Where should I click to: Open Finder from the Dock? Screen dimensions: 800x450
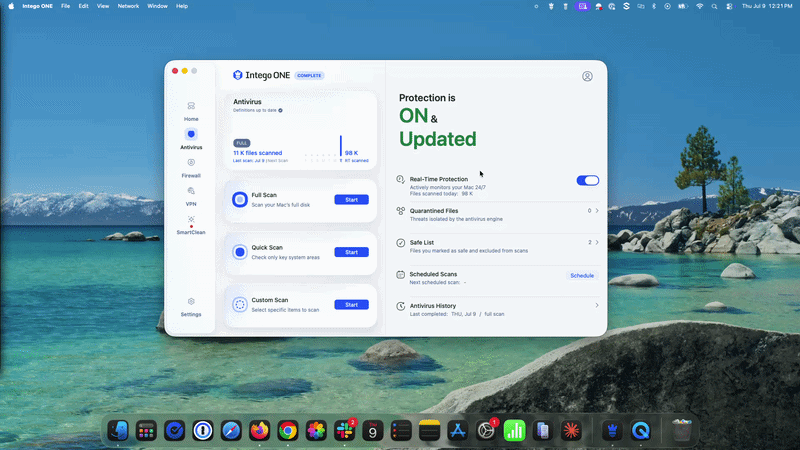pyautogui.click(x=118, y=431)
